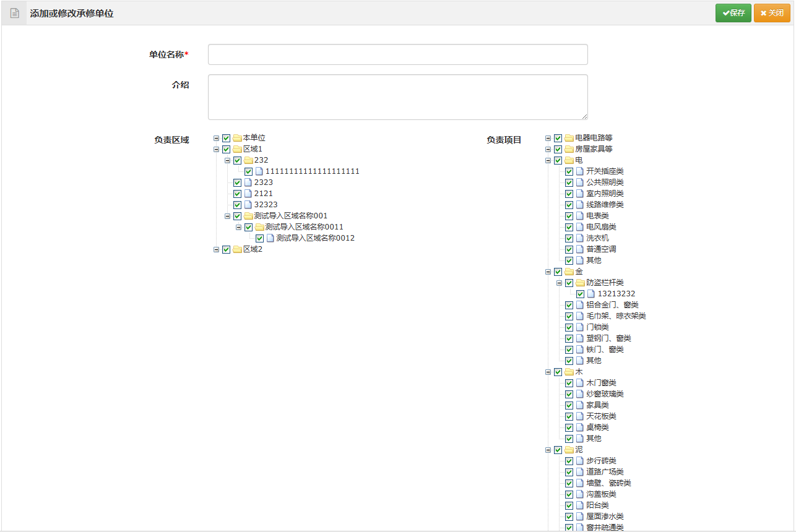This screenshot has height=532, width=796.
Task: Click the folder icon of 房屋家具等
Action: [x=569, y=149]
